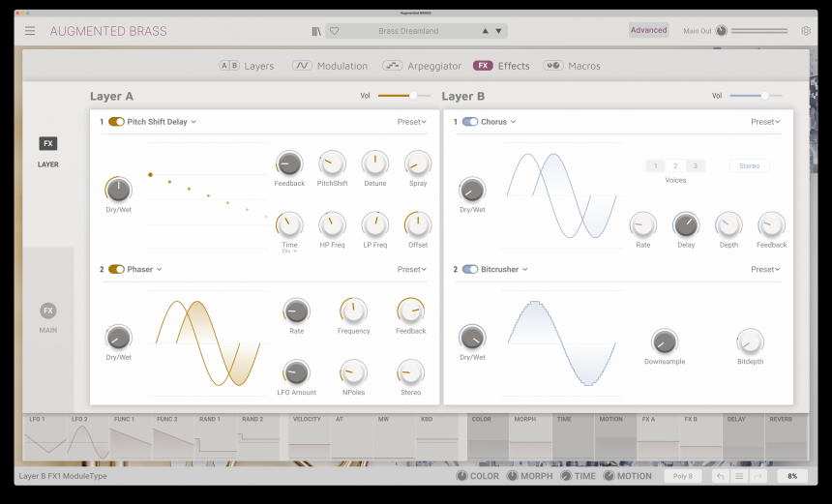This screenshot has width=832, height=504.
Task: Open Preset dropdown for Bitcrusher
Action: pyautogui.click(x=765, y=269)
